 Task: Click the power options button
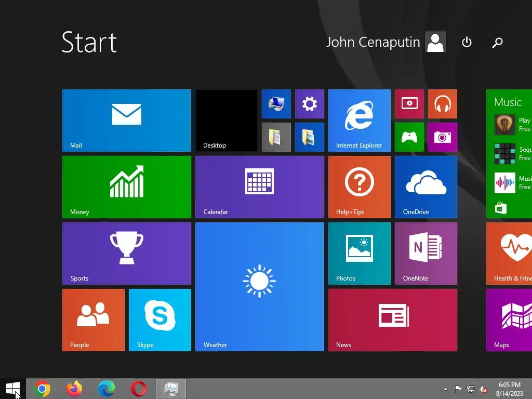coord(467,42)
